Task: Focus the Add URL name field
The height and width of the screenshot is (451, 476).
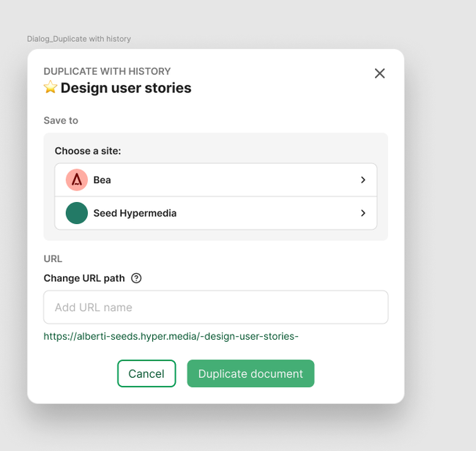Action: 215,307
